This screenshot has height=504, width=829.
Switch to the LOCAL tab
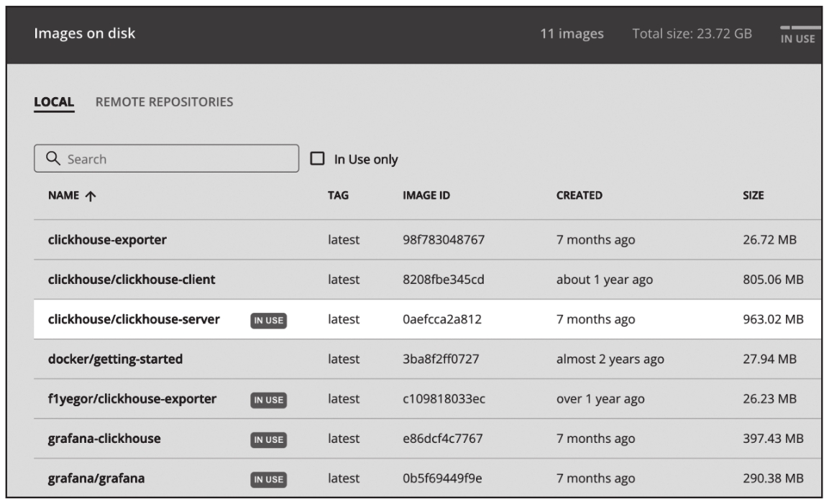[54, 101]
